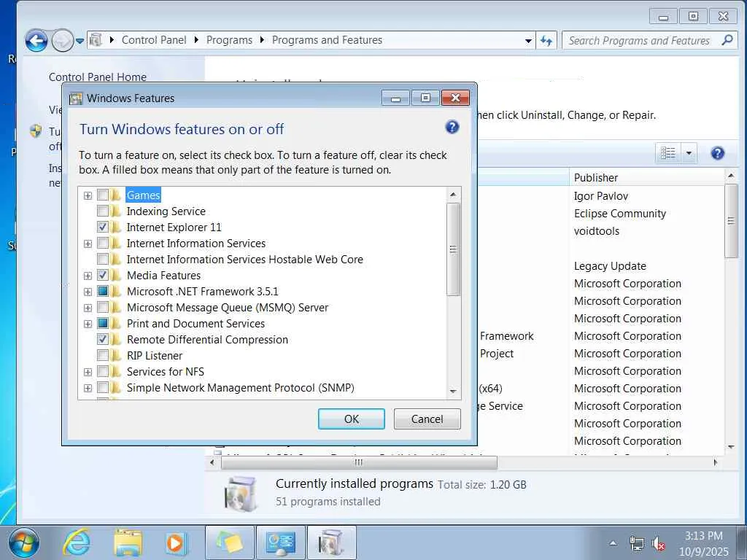Screen dimensions: 747x560
Task: Expand the Media Features node
Action: [88, 276]
